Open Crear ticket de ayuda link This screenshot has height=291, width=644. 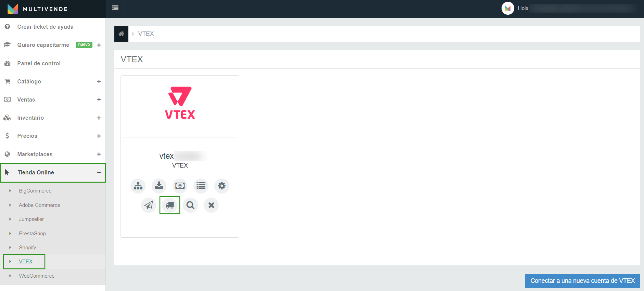45,27
